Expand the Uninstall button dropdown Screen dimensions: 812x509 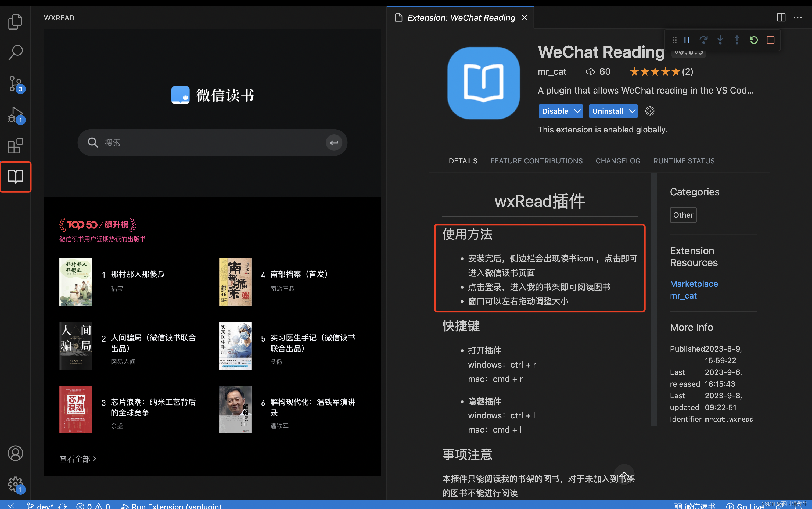click(632, 111)
